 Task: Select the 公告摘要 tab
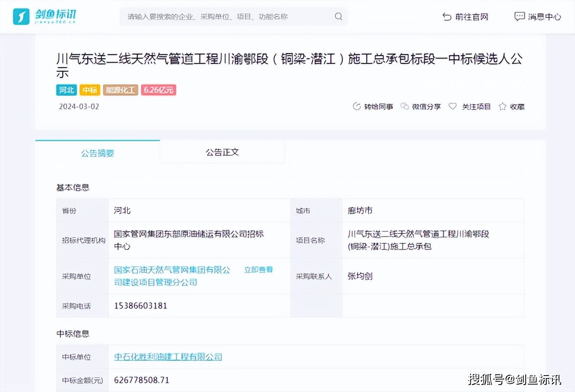[98, 153]
